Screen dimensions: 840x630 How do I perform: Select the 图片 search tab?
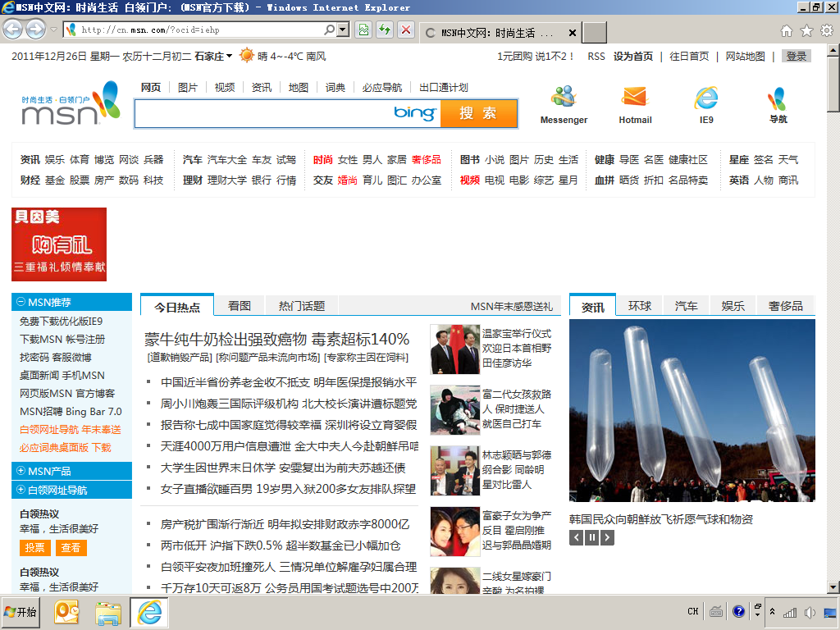[x=188, y=87]
